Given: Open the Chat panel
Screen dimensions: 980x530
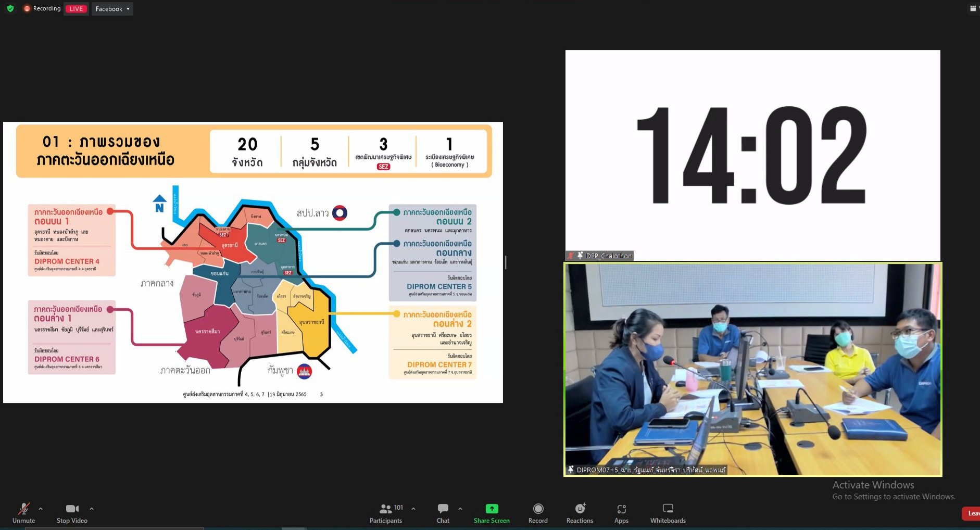Looking at the screenshot, I should pyautogui.click(x=443, y=513).
